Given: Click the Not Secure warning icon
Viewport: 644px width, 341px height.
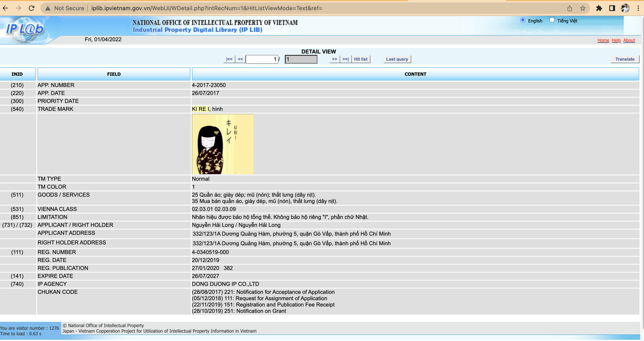Looking at the screenshot, I should pyautogui.click(x=48, y=8).
